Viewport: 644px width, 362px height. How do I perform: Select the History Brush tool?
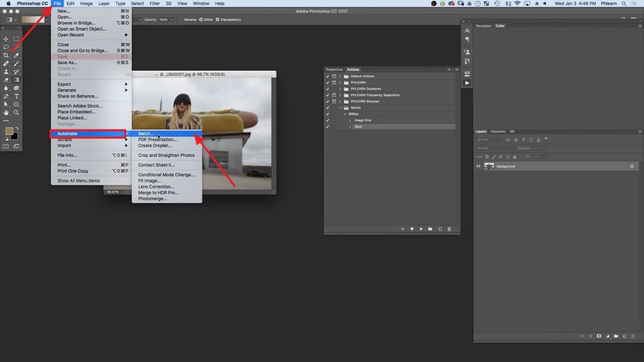(x=16, y=72)
